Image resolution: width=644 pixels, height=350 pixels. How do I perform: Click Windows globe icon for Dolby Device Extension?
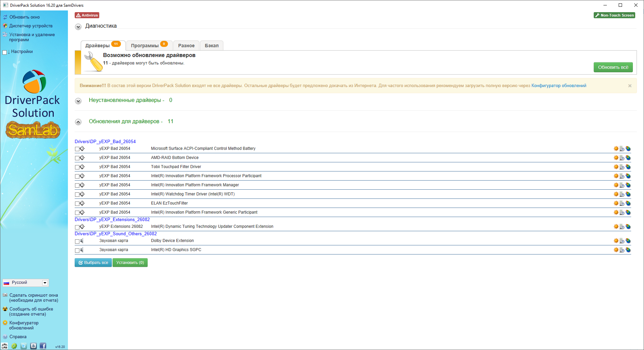[x=628, y=241]
